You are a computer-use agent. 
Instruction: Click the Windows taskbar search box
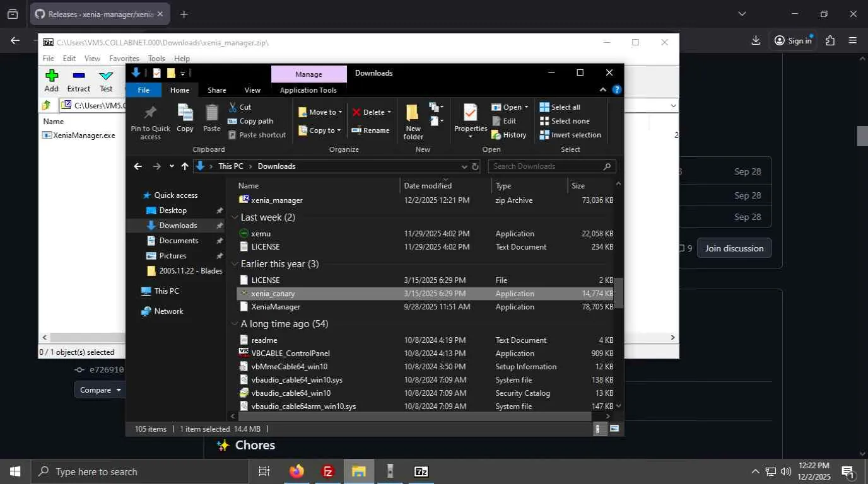point(141,471)
